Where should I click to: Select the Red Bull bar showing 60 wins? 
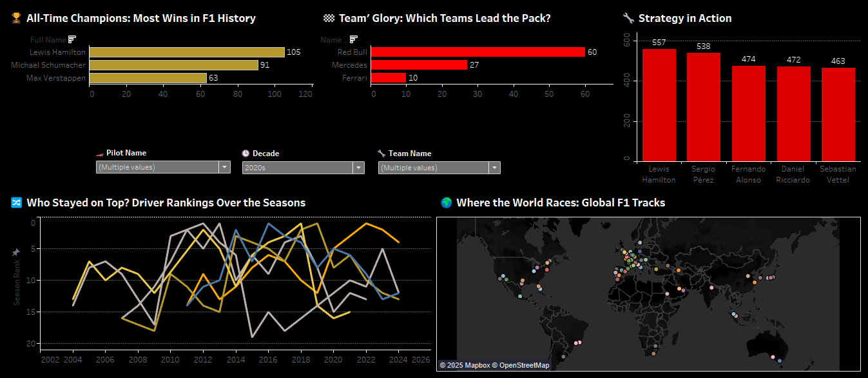[x=477, y=52]
